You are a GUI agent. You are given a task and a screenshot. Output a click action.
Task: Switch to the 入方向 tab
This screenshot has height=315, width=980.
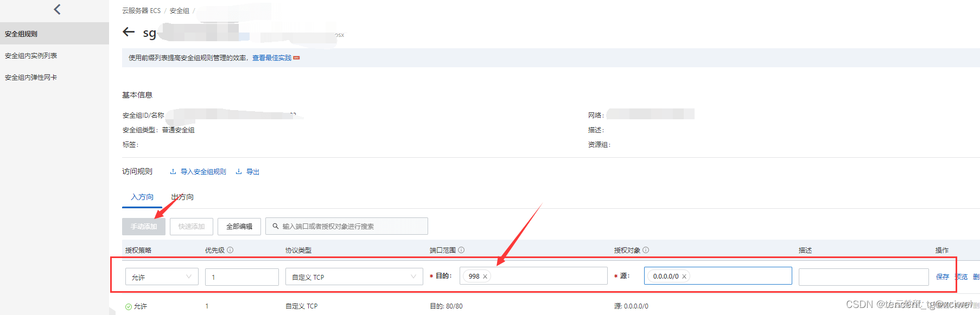142,197
